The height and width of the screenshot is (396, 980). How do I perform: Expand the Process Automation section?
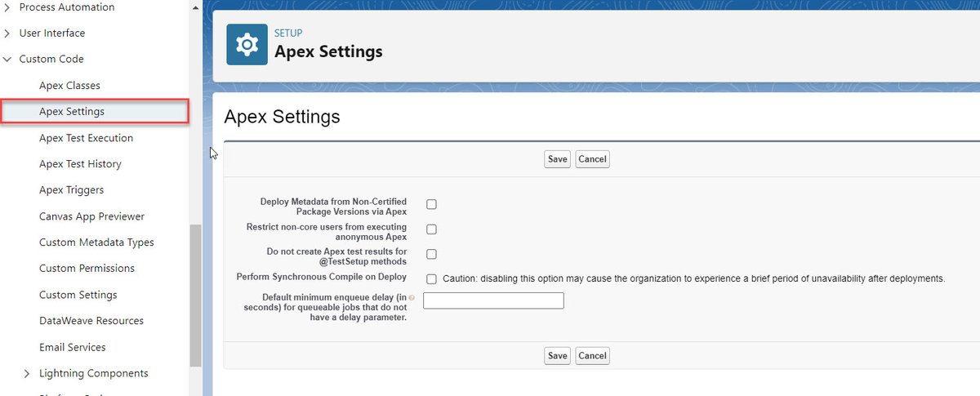click(x=7, y=7)
